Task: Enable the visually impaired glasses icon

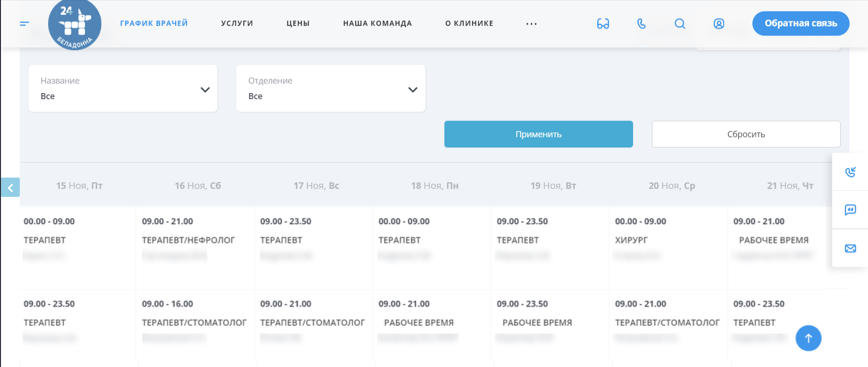Action: coord(603,24)
